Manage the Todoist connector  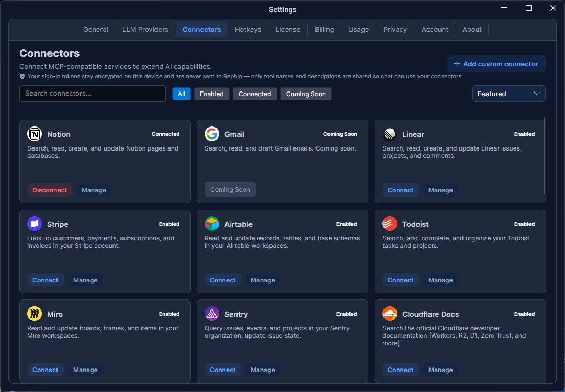tap(440, 280)
